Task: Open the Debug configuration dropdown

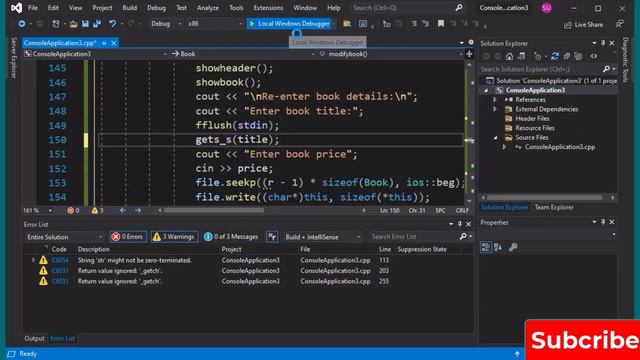Action: [x=166, y=24]
